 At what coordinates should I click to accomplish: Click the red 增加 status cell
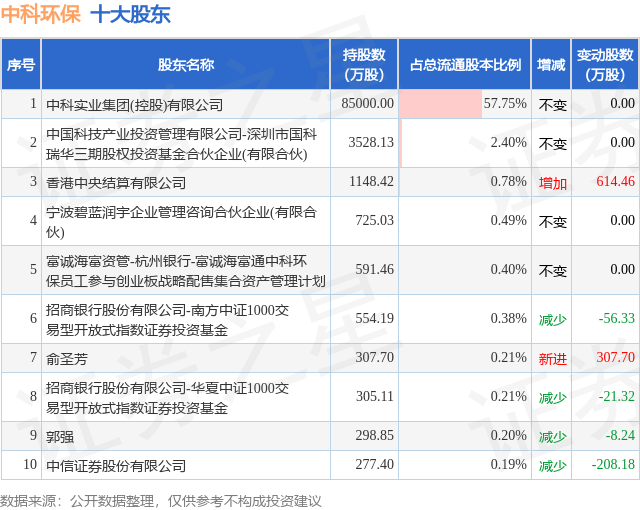coord(552,183)
